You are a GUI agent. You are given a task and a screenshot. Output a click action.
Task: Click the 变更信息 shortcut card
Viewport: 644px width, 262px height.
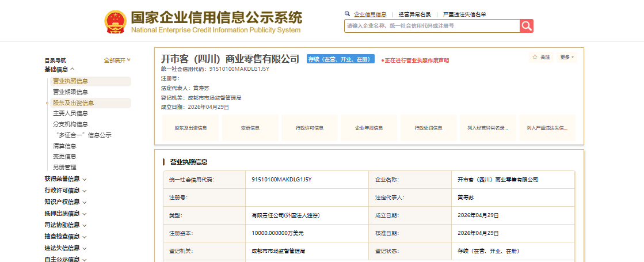pyautogui.click(x=250, y=128)
